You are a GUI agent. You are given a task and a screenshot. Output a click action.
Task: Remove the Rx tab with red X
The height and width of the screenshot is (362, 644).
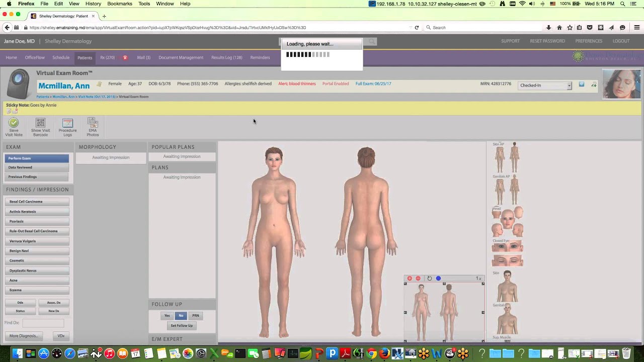[125, 57]
